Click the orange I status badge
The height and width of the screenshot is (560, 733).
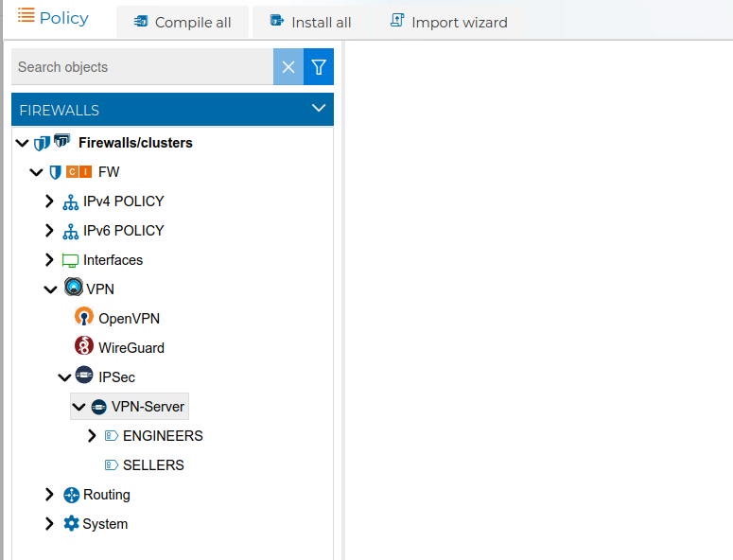(x=85, y=172)
